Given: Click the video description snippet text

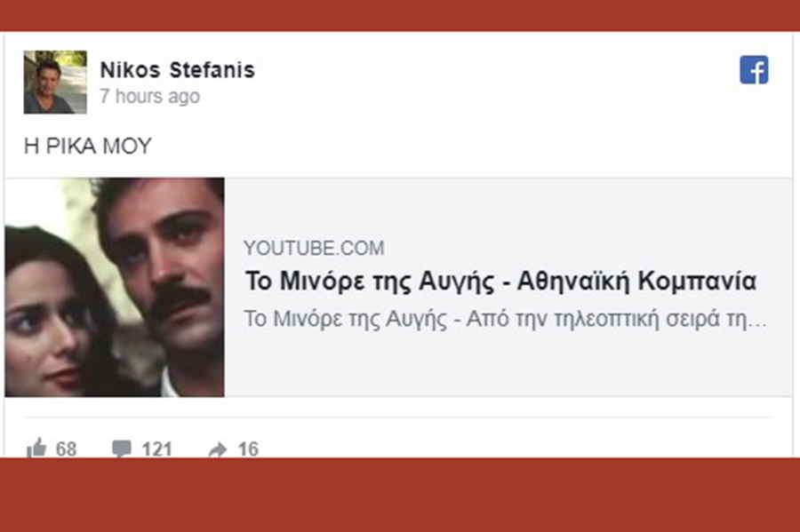Looking at the screenshot, I should [x=505, y=319].
